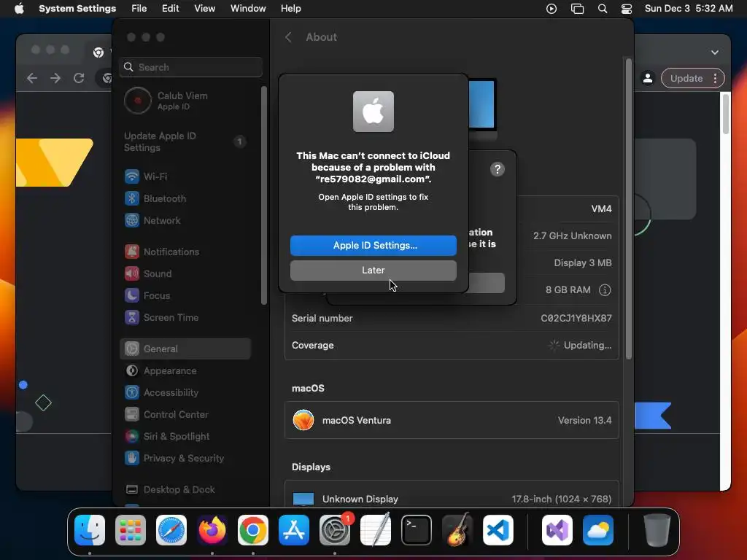Open the System Settings menu
The width and height of the screenshot is (747, 560).
click(77, 9)
